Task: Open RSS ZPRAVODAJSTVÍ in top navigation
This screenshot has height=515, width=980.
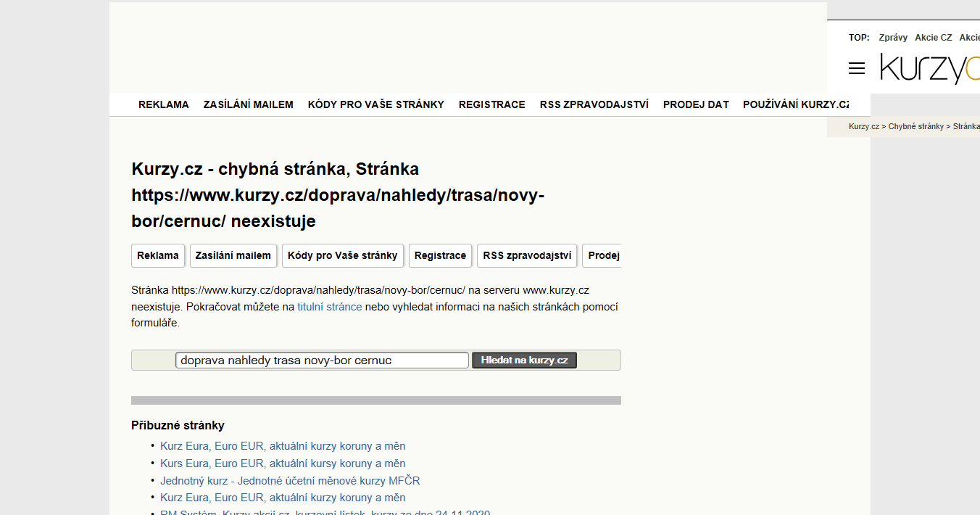Action: (594, 104)
